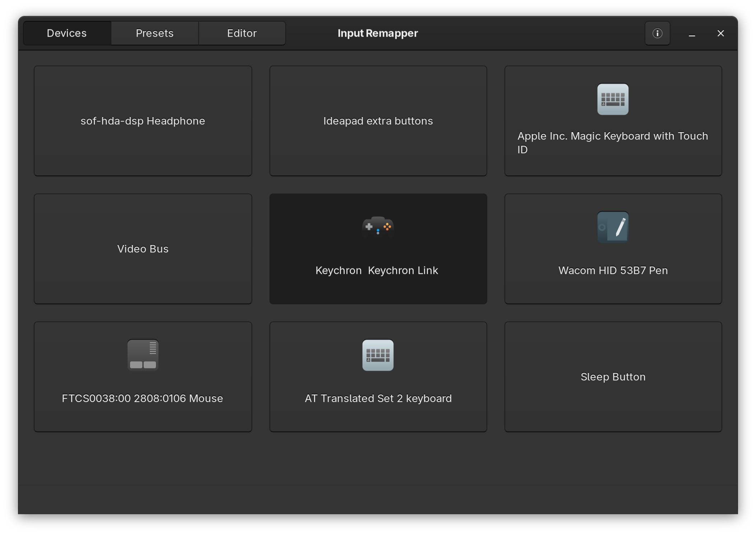
Task: Click the pen icon on the Wacom HID 53B7 card
Action: click(613, 227)
